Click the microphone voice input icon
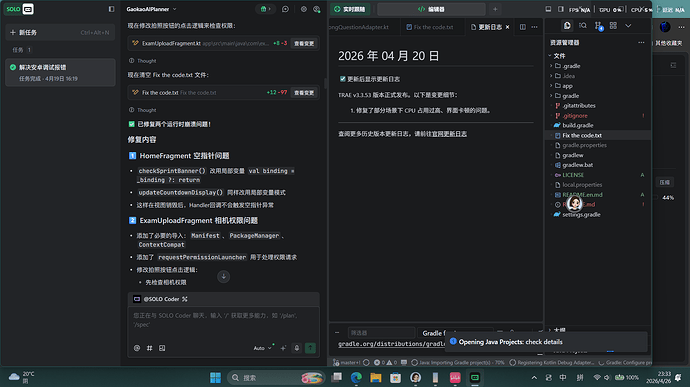Image resolution: width=690 pixels, height=387 pixels. [297, 348]
